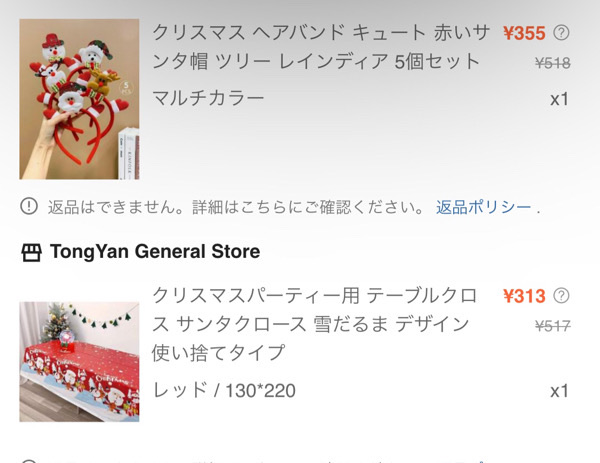Open Christmas tablecloth product thumbnail
The image size is (600, 463).
(x=79, y=362)
